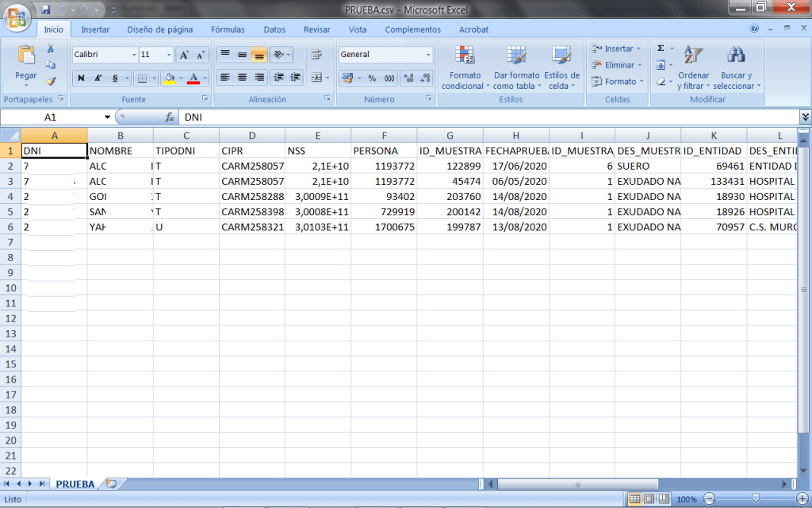Switch to the Fórmulas ribbon tab
The height and width of the screenshot is (508, 812).
click(228, 29)
